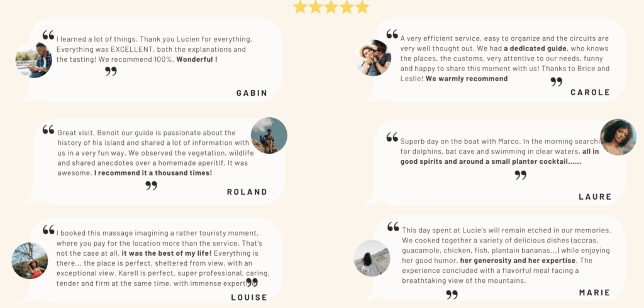
Task: Click the closing quote mark in Carole's review
Action: click(557, 82)
